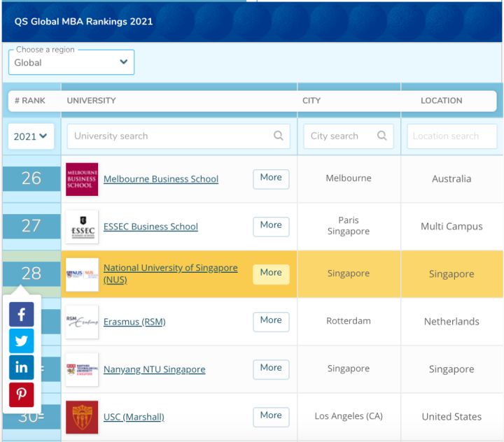Open National University of Singapore (NUS) link
The image size is (504, 442).
pyautogui.click(x=170, y=273)
